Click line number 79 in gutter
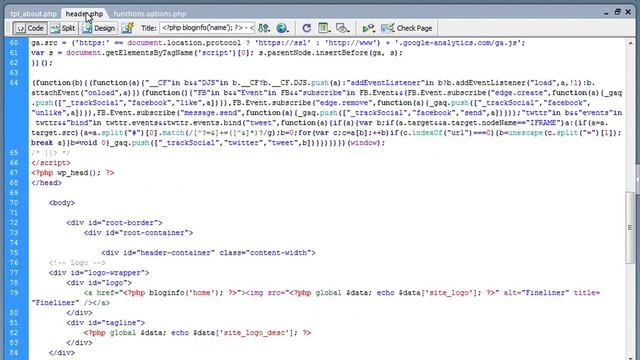Screen dimensions: 640x360 pyautogui.click(x=14, y=293)
